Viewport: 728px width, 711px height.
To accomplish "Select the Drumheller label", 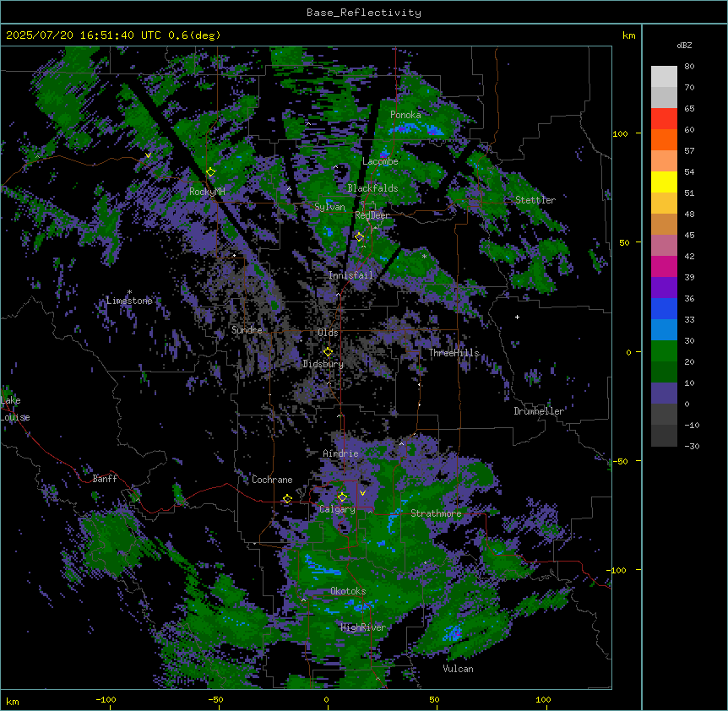I will 539,411.
